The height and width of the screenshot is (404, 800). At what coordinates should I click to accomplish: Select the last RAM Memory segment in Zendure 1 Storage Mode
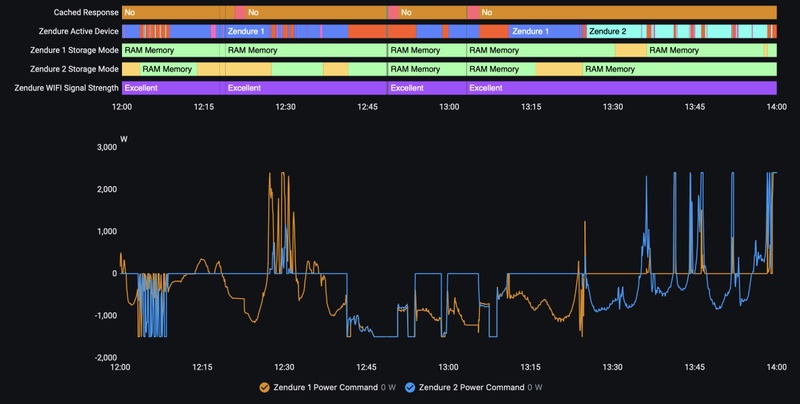[705, 50]
